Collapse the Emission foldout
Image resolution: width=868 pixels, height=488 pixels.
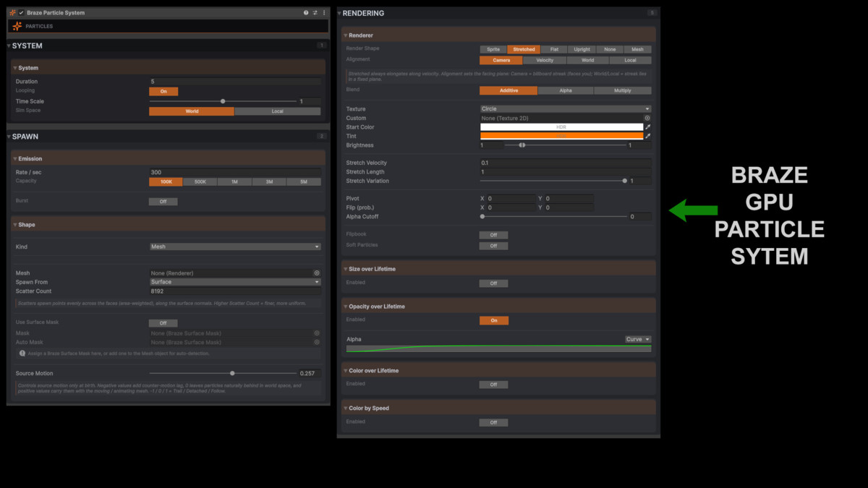(168, 158)
